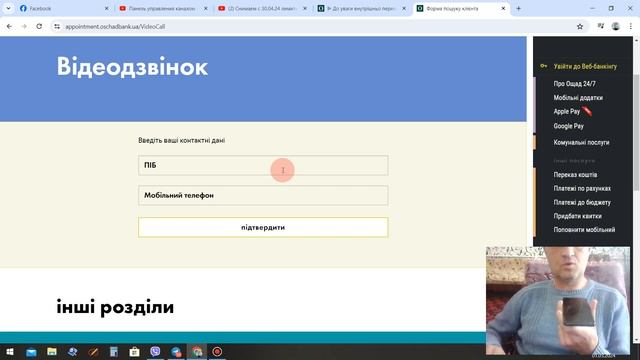This screenshot has width=640, height=360.
Task: Click the address bar URL appointment.oschadbank.ua
Action: [x=115, y=27]
